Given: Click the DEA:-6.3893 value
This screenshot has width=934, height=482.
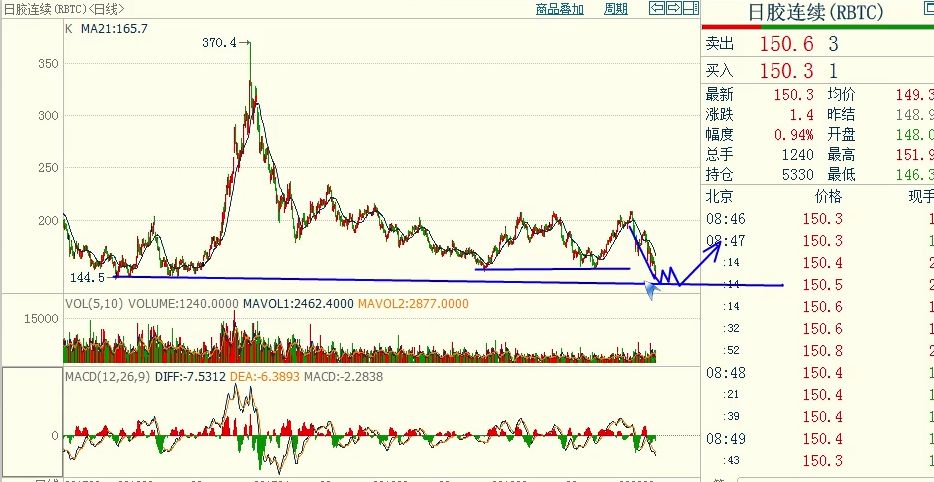Looking at the screenshot, I should pyautogui.click(x=264, y=377).
